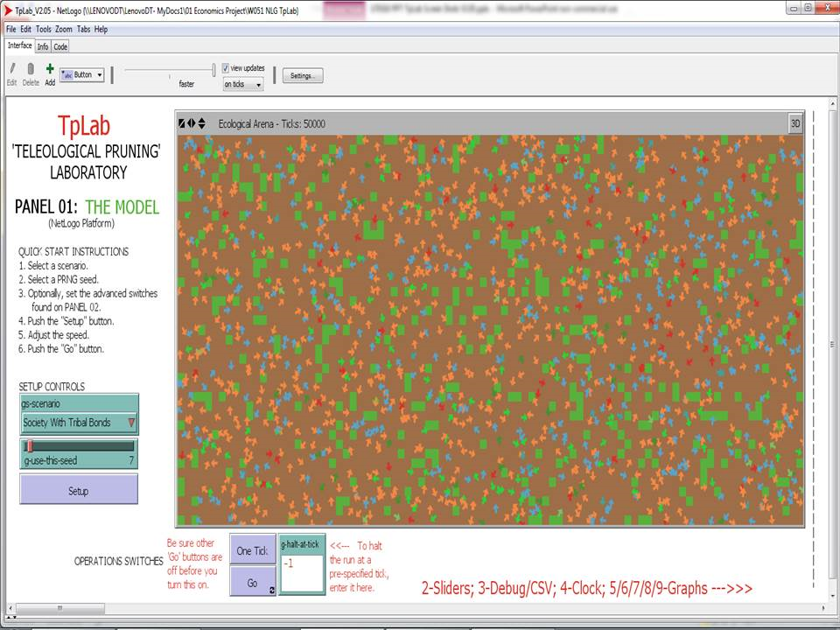Click the NetLogo icon in the title bar
The image size is (840, 630).
(6, 11)
